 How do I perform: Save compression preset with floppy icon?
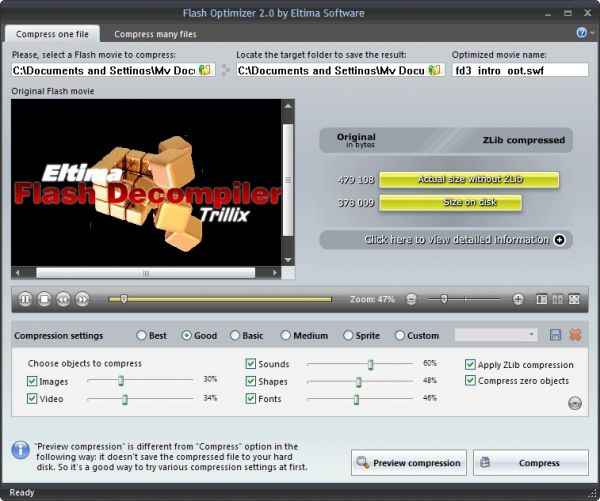point(555,335)
